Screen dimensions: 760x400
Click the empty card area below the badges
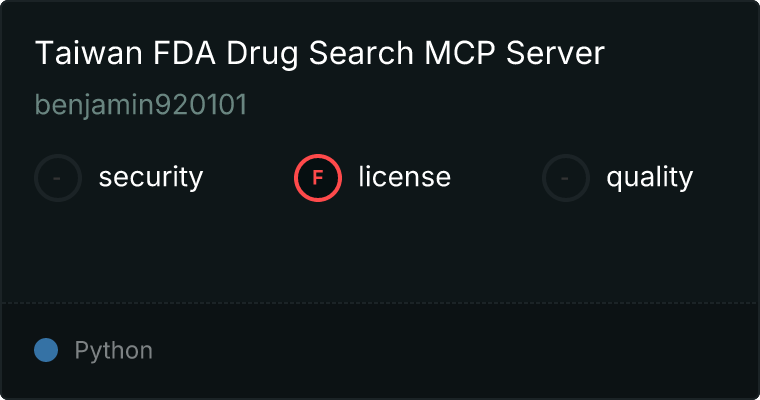point(380,250)
